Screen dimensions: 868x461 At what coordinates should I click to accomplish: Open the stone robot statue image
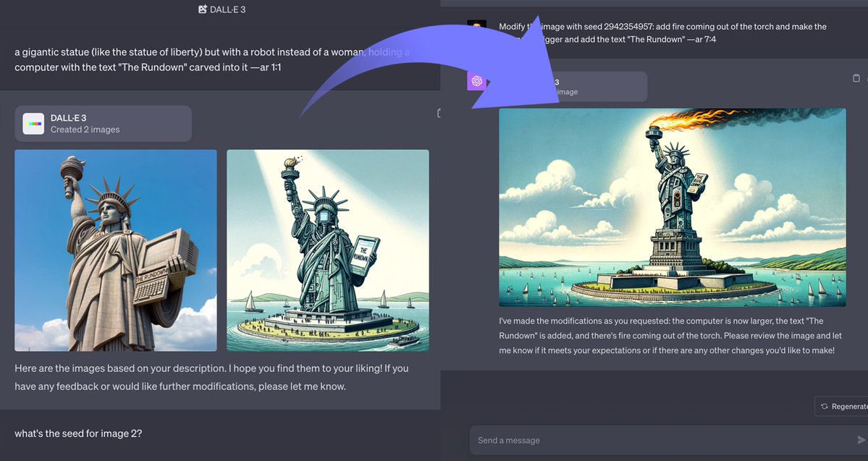coord(116,250)
